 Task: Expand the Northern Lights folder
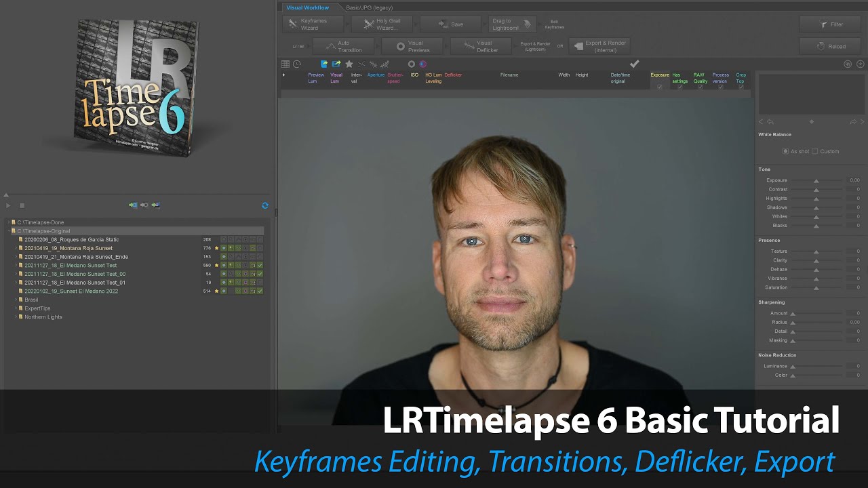(16, 317)
